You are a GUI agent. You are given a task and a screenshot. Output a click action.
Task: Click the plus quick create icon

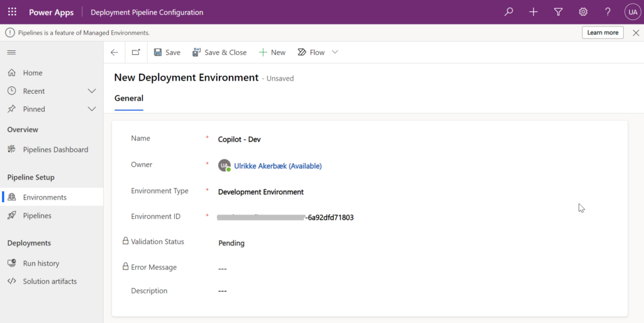tap(533, 12)
